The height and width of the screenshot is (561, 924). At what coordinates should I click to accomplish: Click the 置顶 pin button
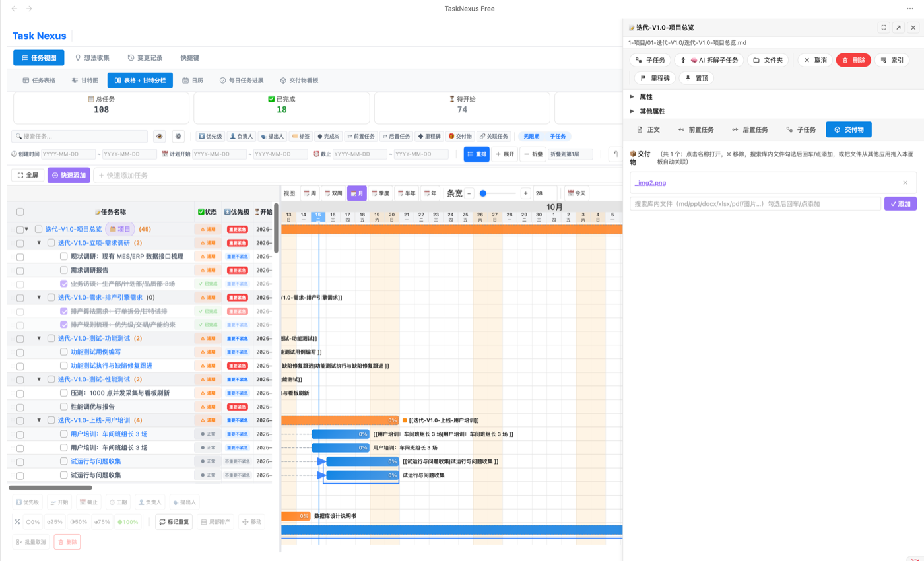click(696, 78)
